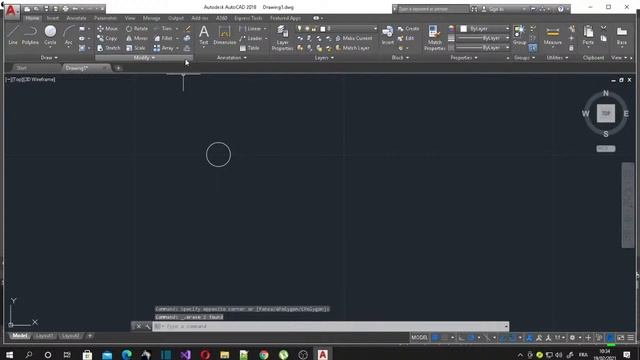Expand the Annotation panel

pos(231,58)
